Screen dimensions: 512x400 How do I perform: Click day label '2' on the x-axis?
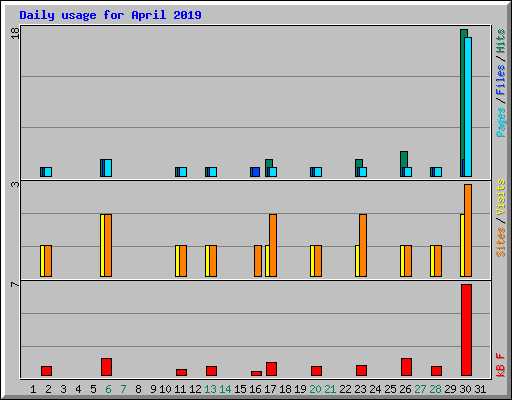(x=48, y=389)
